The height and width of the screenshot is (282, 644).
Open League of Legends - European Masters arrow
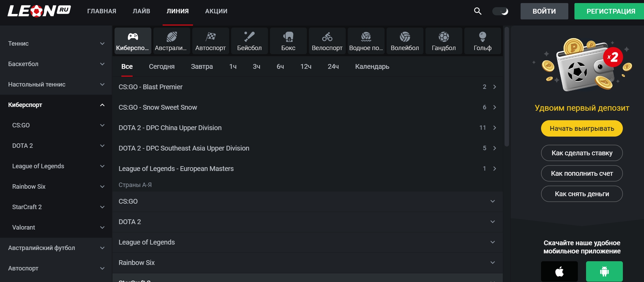495,169
